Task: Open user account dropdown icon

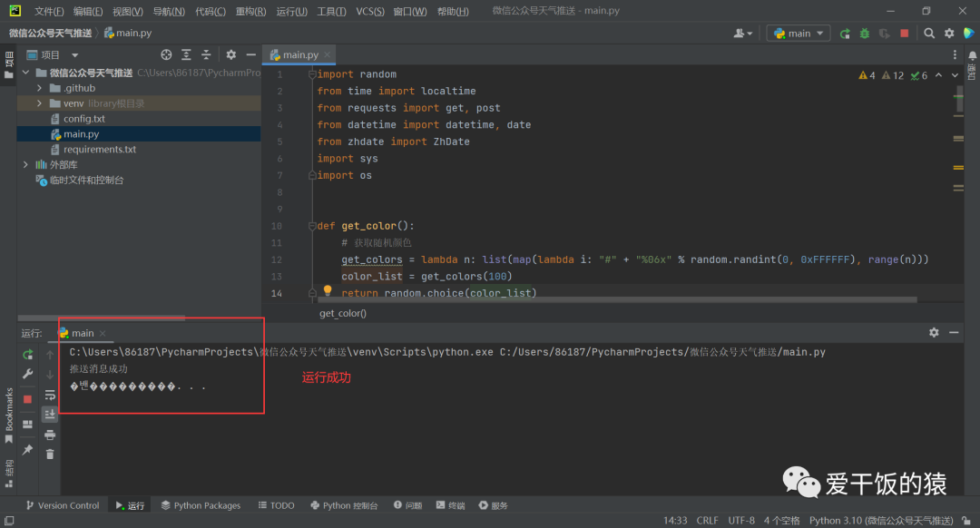Action: 742,34
